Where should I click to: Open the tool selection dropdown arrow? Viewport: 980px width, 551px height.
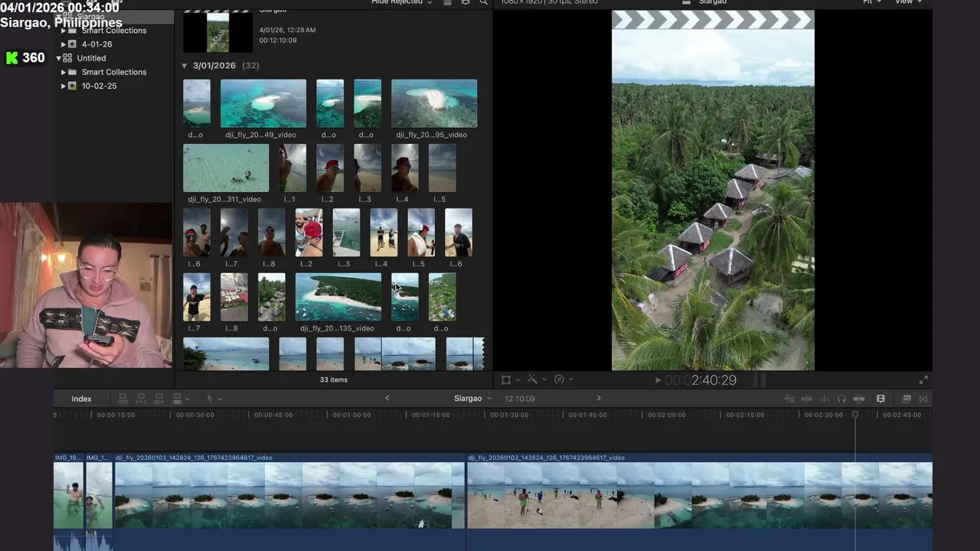click(220, 399)
